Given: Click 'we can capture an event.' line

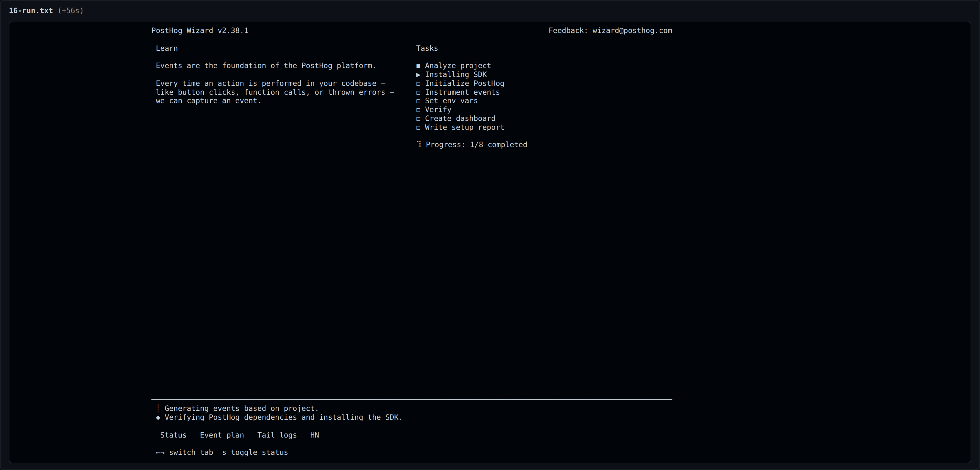Looking at the screenshot, I should click(208, 101).
